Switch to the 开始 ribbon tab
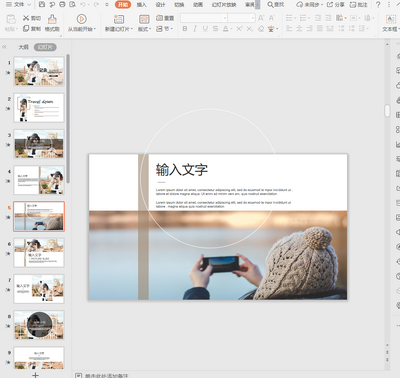Image resolution: width=400 pixels, height=378 pixels. 123,4
